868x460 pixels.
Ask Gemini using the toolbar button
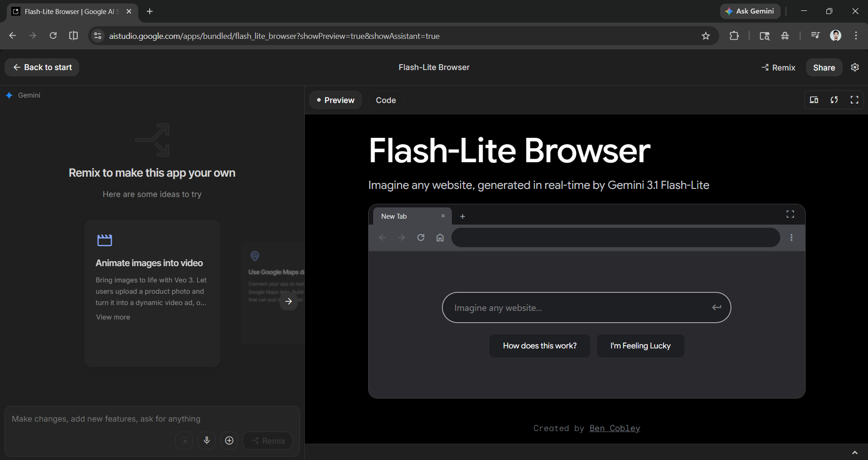click(749, 11)
